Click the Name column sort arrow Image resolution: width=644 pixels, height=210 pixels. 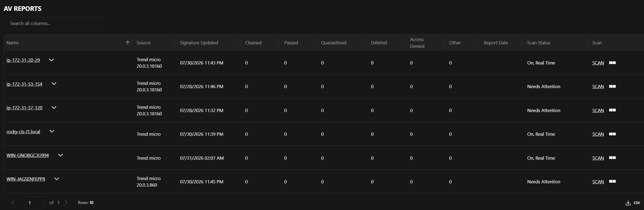click(127, 43)
